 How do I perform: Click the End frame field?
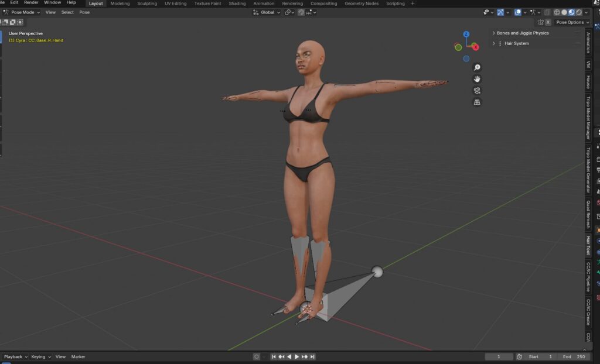point(574,357)
